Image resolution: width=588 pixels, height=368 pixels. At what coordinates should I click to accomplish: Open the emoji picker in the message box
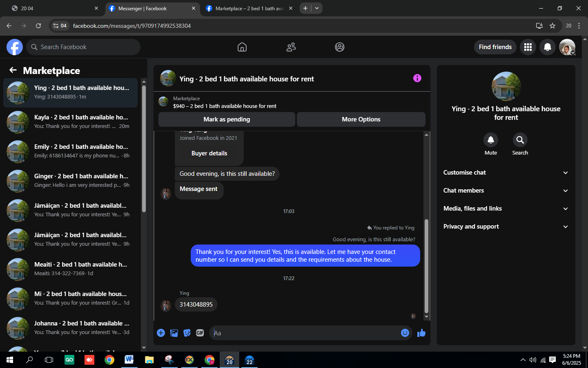tap(405, 333)
